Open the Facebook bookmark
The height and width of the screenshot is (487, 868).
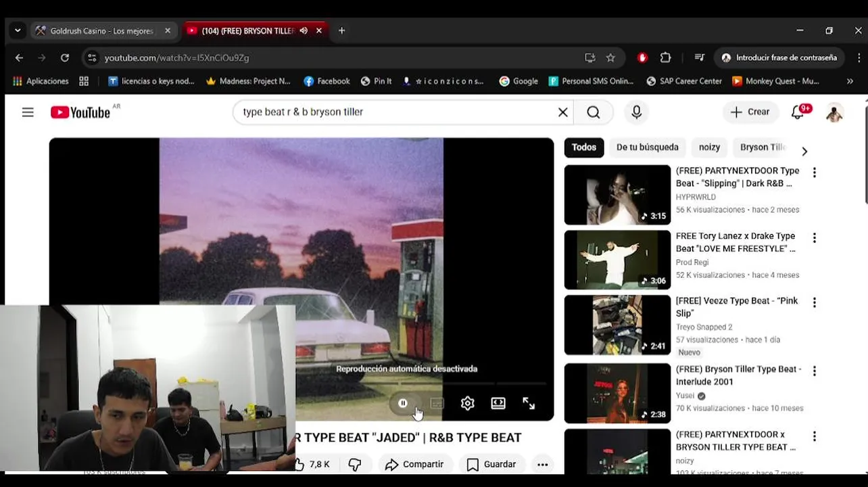click(327, 81)
